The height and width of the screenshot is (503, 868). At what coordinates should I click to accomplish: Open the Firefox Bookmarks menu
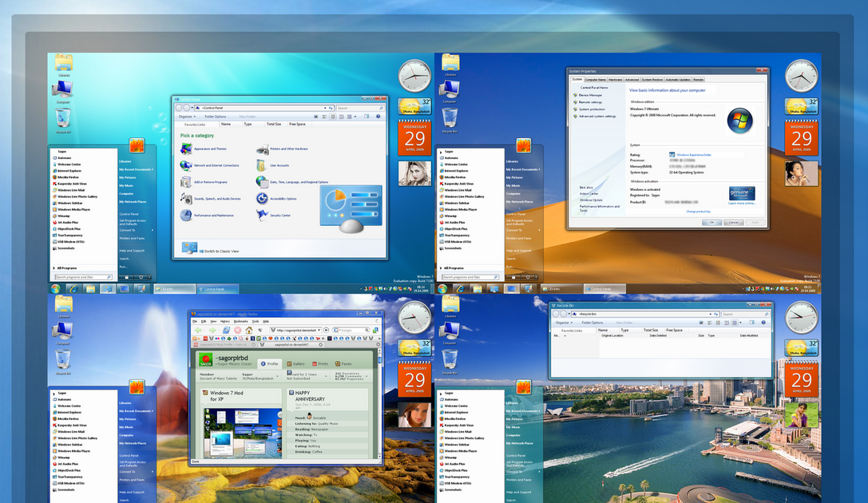tap(241, 322)
